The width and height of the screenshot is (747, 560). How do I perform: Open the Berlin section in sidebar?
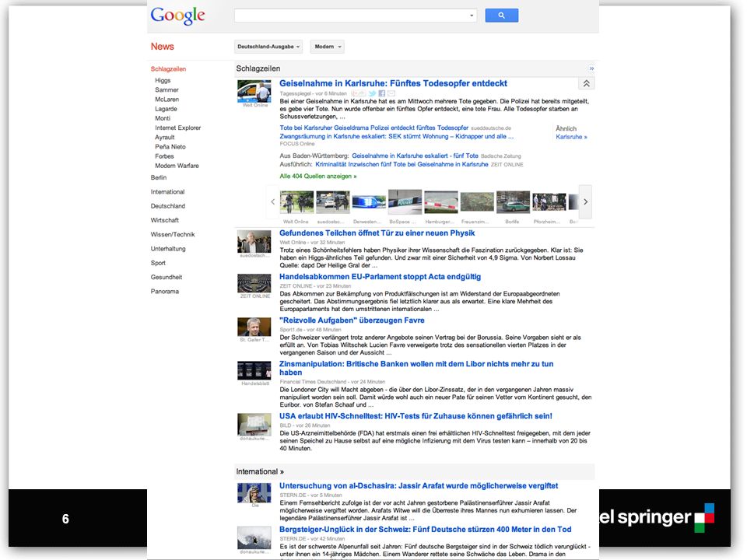(x=159, y=177)
